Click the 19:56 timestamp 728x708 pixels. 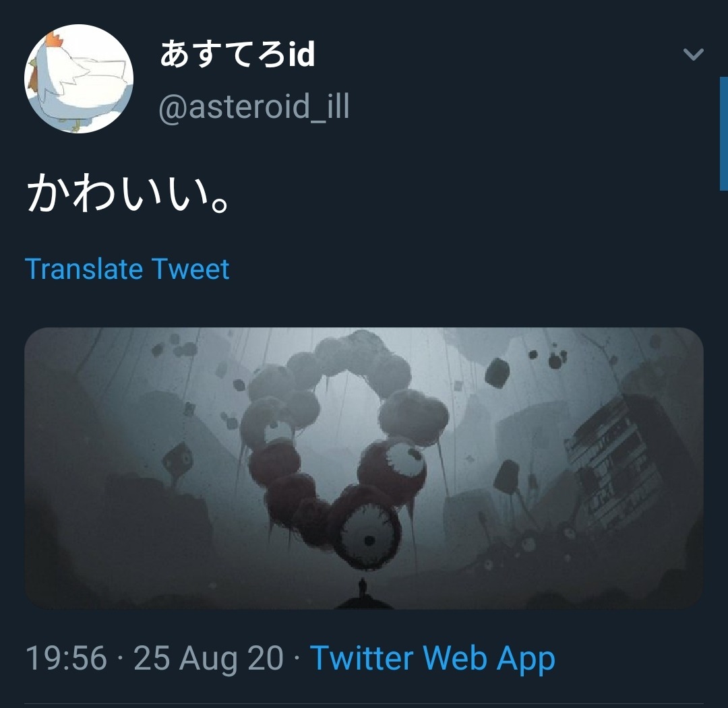[x=66, y=658]
